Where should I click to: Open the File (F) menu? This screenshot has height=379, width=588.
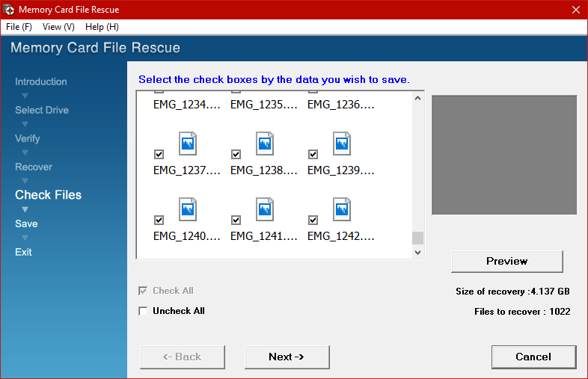coord(19,27)
